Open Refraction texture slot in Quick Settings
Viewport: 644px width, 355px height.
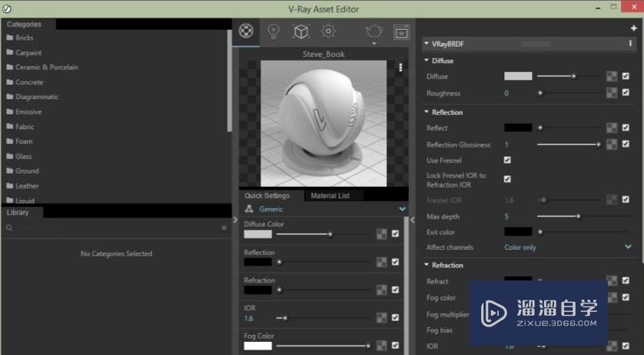(x=381, y=290)
